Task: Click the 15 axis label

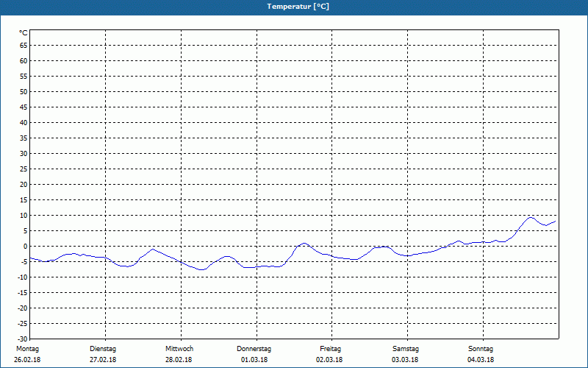Action: [24, 199]
